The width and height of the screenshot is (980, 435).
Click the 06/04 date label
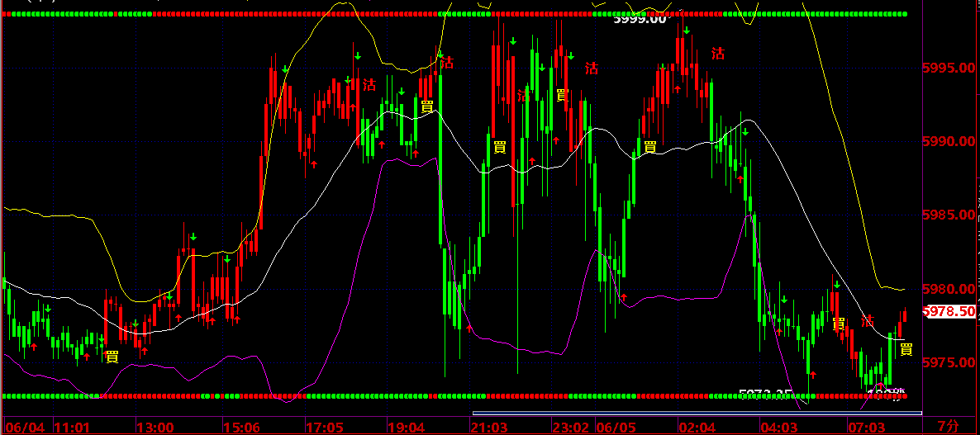click(x=24, y=427)
